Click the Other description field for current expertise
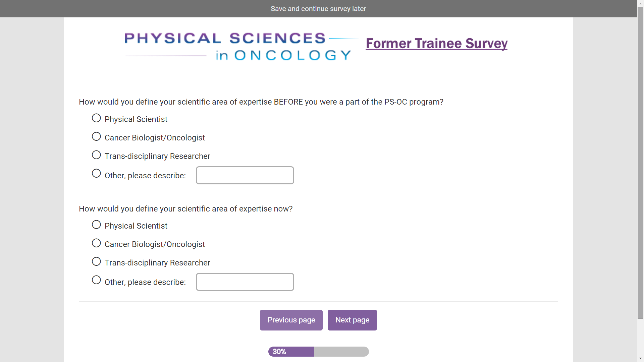The height and width of the screenshot is (362, 644). (x=245, y=282)
